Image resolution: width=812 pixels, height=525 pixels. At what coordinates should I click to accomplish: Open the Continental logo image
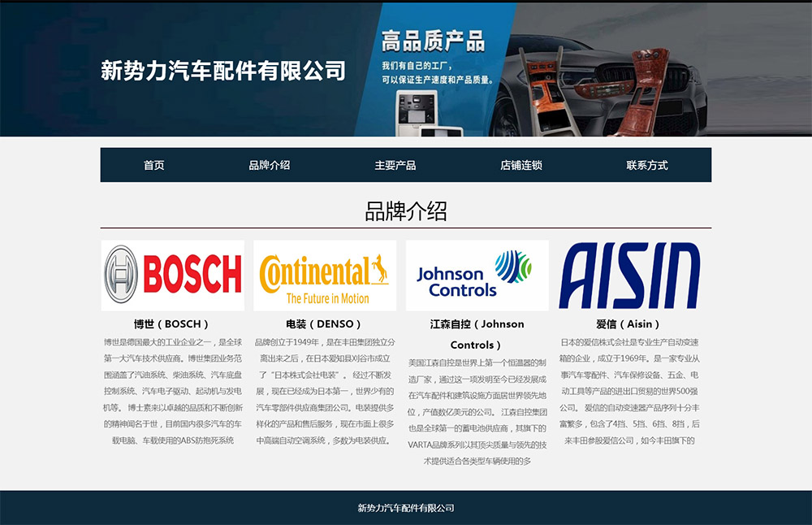[325, 276]
